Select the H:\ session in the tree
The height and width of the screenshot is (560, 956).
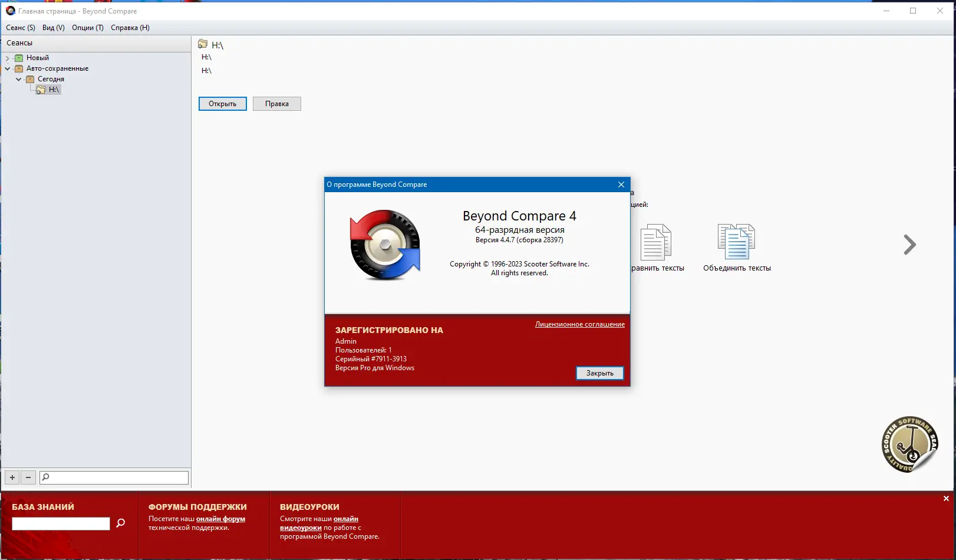click(54, 90)
